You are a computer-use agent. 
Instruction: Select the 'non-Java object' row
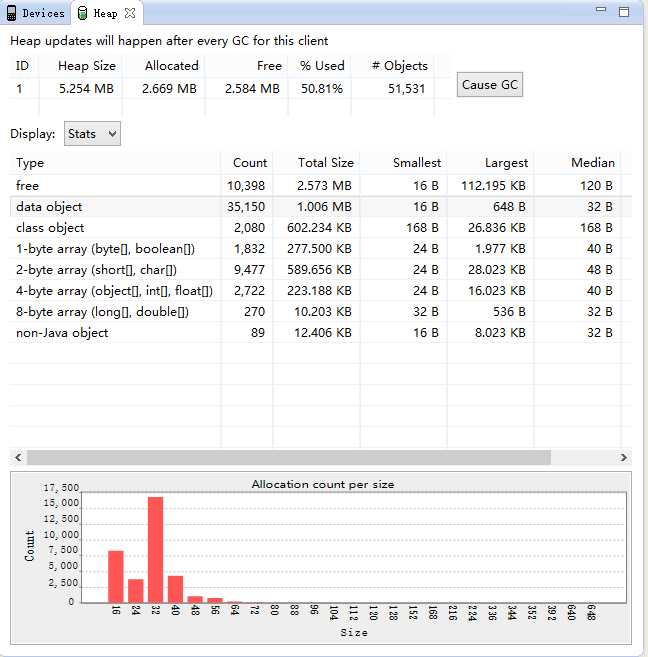pyautogui.click(x=320, y=332)
